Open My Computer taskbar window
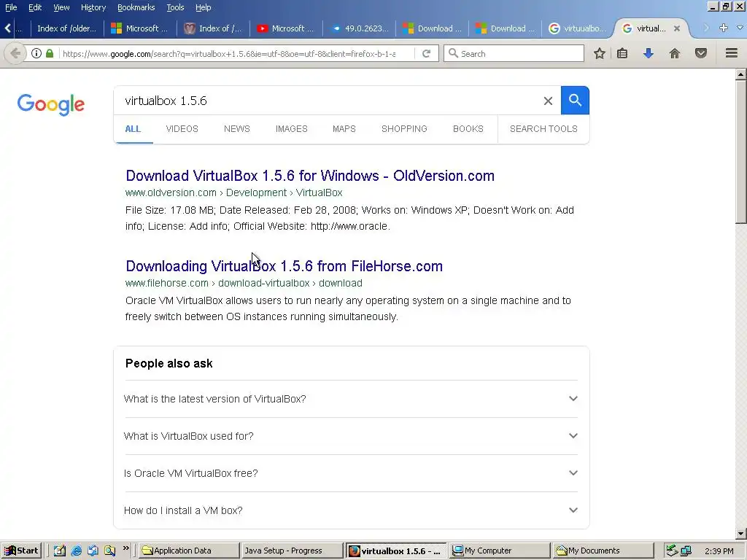This screenshot has width=747, height=560. click(499, 551)
